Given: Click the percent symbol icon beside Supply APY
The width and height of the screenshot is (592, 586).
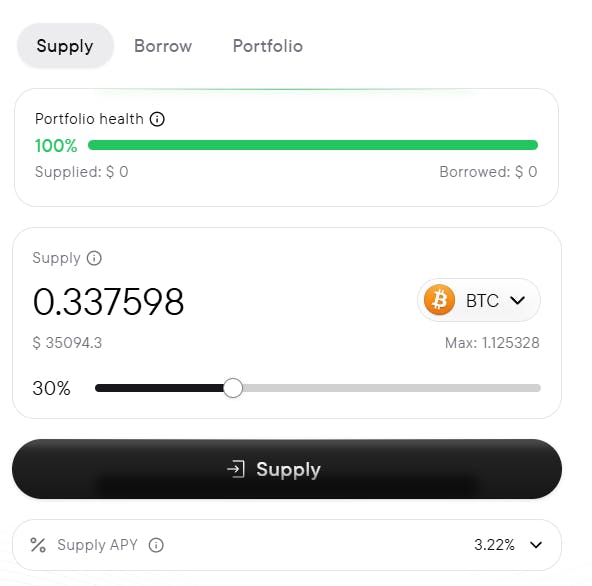Looking at the screenshot, I should [38, 545].
